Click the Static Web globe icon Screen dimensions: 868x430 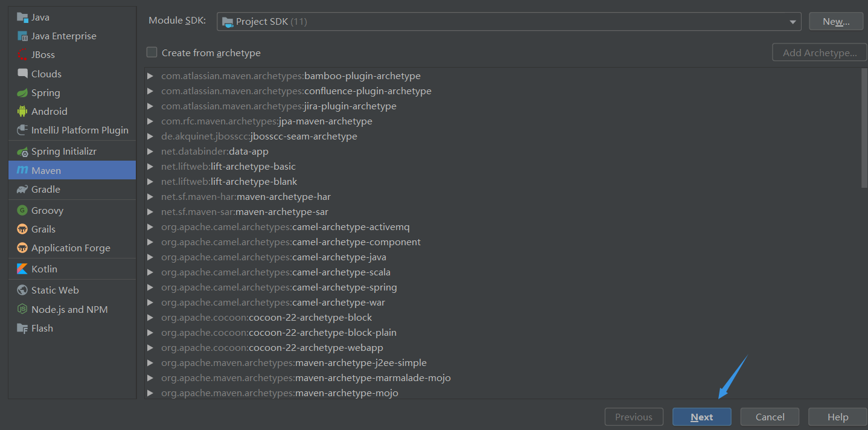(22, 290)
